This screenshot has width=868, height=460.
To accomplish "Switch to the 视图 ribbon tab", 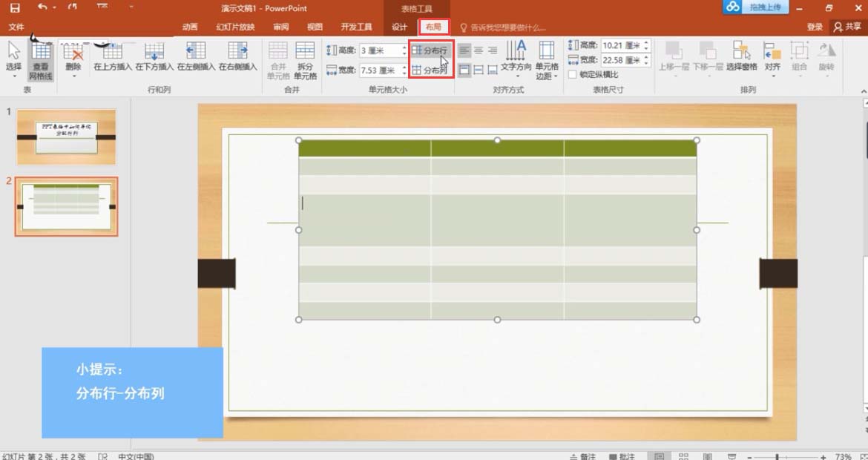I will pos(314,26).
